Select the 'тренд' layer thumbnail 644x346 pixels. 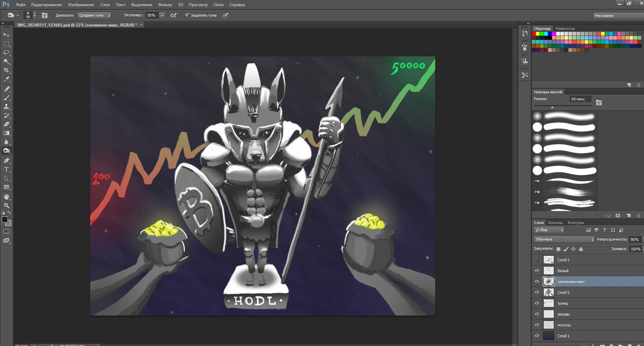click(549, 303)
